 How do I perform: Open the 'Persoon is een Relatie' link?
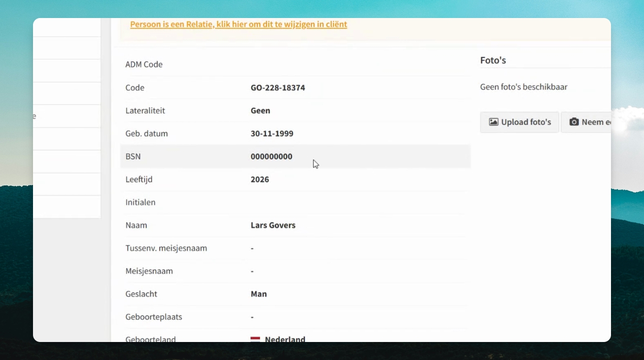238,24
